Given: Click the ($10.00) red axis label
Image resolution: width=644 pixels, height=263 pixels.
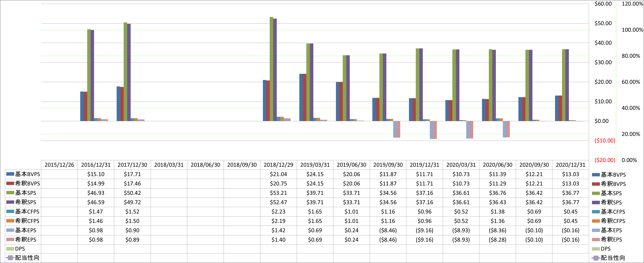Looking at the screenshot, I should tap(605, 141).
